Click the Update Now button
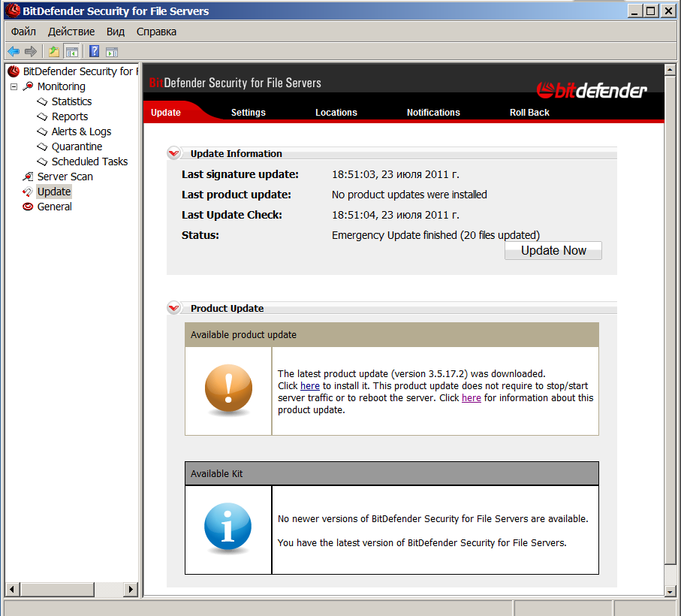Viewport: 681px width, 616px height. pyautogui.click(x=553, y=251)
